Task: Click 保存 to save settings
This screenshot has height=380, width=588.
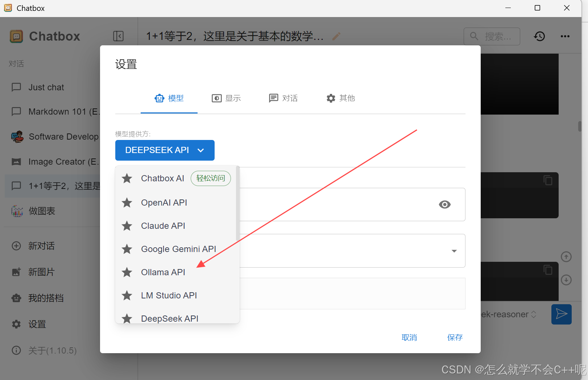Action: 455,338
